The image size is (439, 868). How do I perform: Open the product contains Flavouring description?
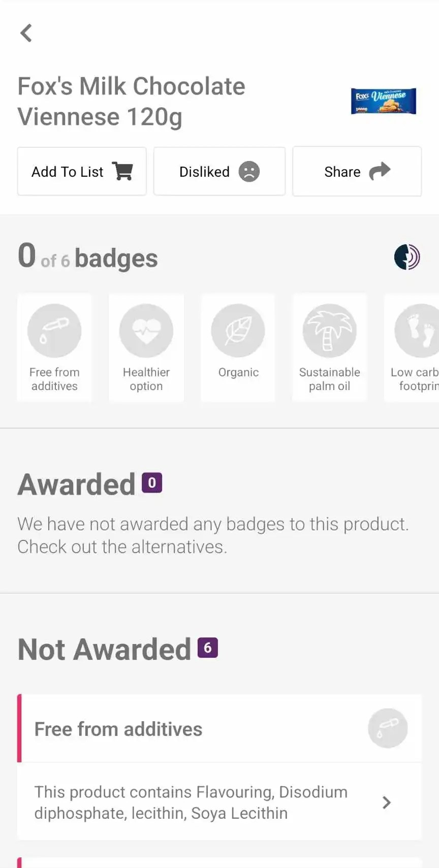coord(191,802)
